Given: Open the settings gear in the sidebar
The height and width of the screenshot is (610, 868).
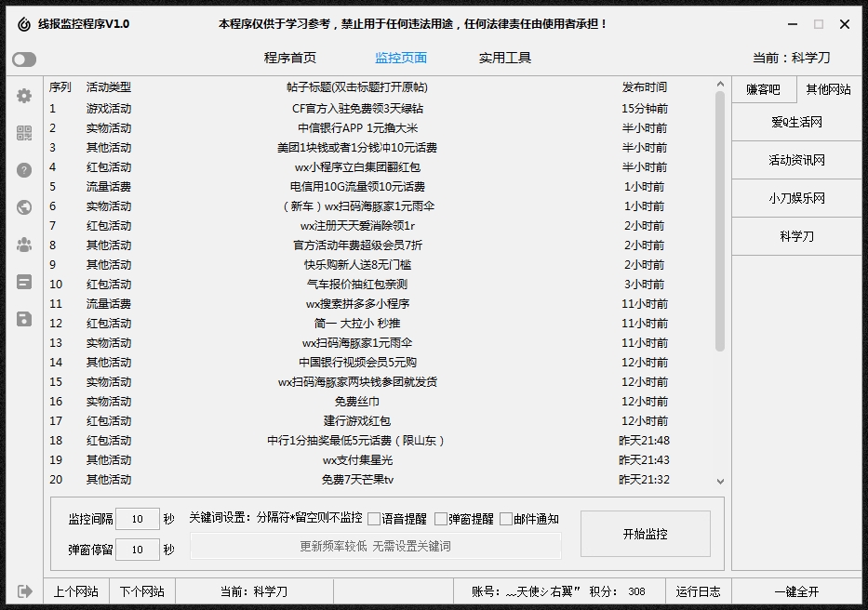Looking at the screenshot, I should click(x=23, y=96).
